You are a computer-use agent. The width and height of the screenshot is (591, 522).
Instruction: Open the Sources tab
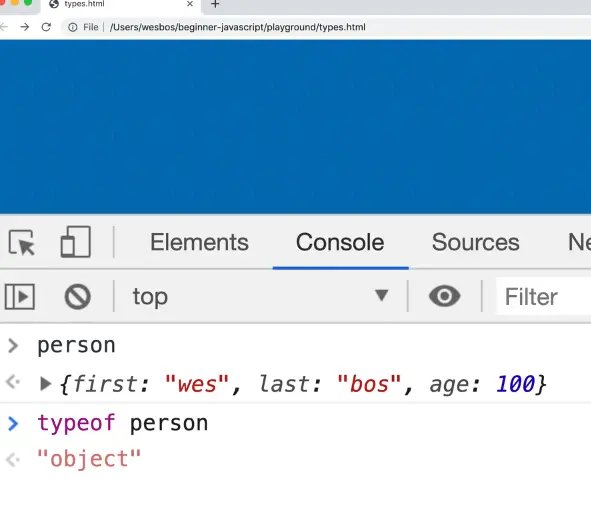[476, 242]
